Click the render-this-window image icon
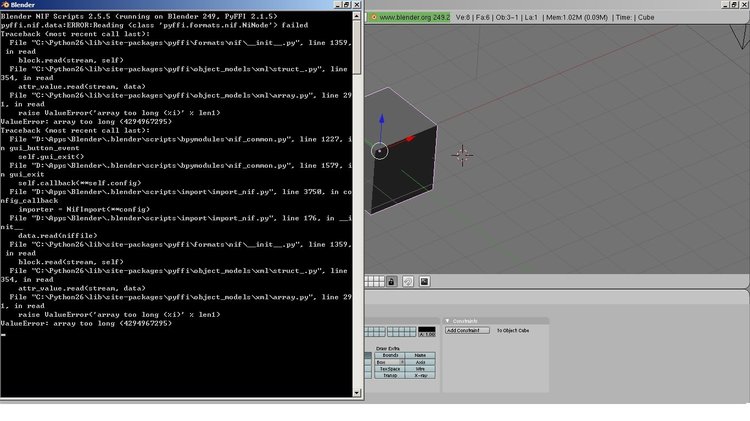This screenshot has height=421, width=750. click(x=424, y=281)
